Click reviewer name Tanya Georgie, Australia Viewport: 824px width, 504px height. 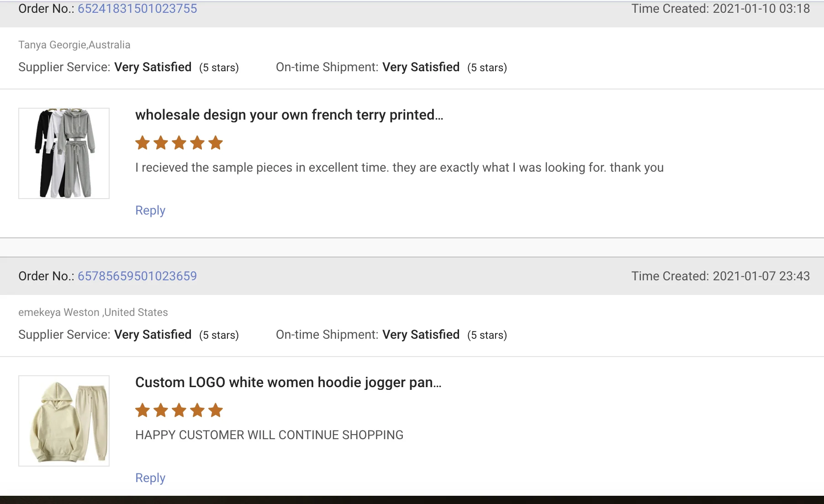[x=74, y=45]
